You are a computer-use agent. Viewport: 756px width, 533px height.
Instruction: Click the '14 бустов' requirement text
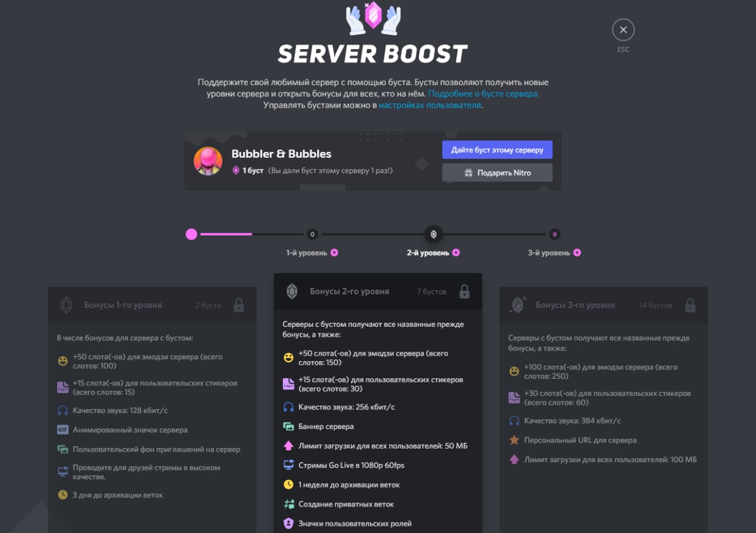656,305
